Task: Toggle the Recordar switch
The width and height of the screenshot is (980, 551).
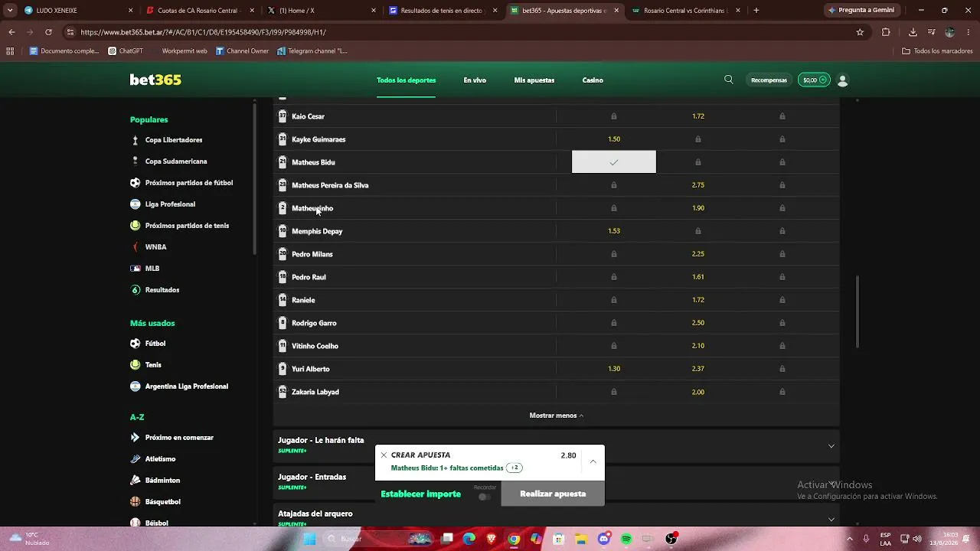Action: point(484,497)
